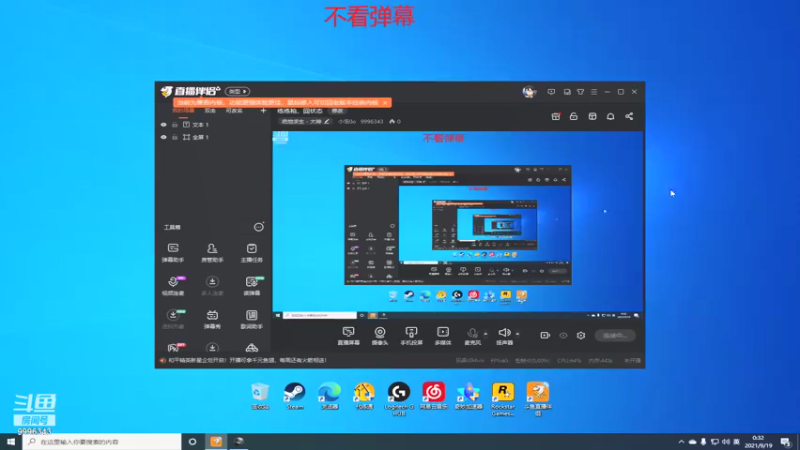The height and width of the screenshot is (450, 800).
Task: Open the Windows Start menu
Action: (11, 442)
